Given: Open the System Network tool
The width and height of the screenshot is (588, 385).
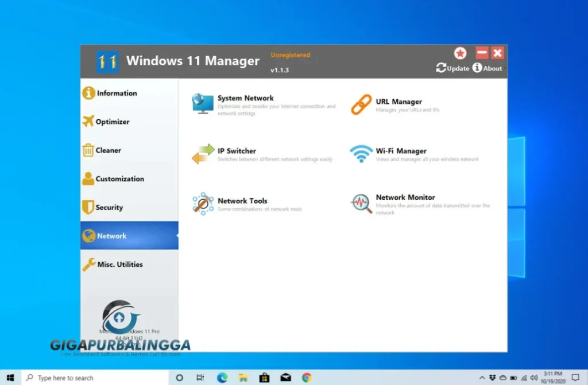Looking at the screenshot, I should [245, 101].
